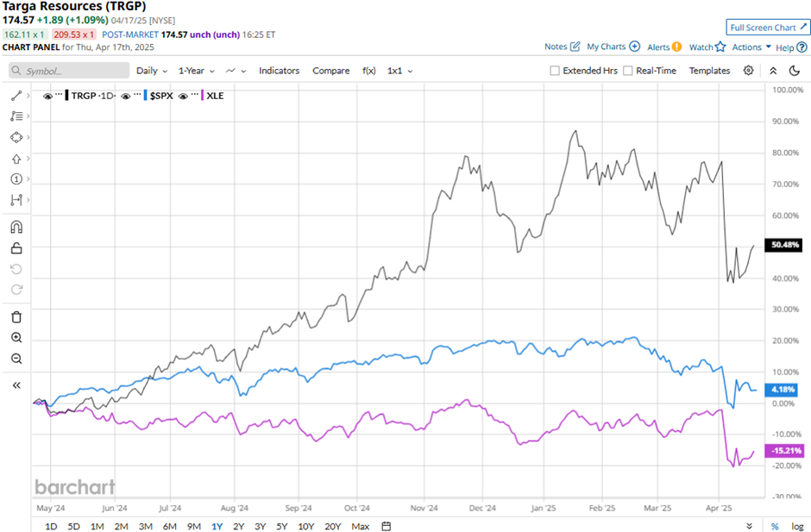Click the Full Screen Chart button
Image resolution: width=811 pixels, height=532 pixels.
[768, 28]
